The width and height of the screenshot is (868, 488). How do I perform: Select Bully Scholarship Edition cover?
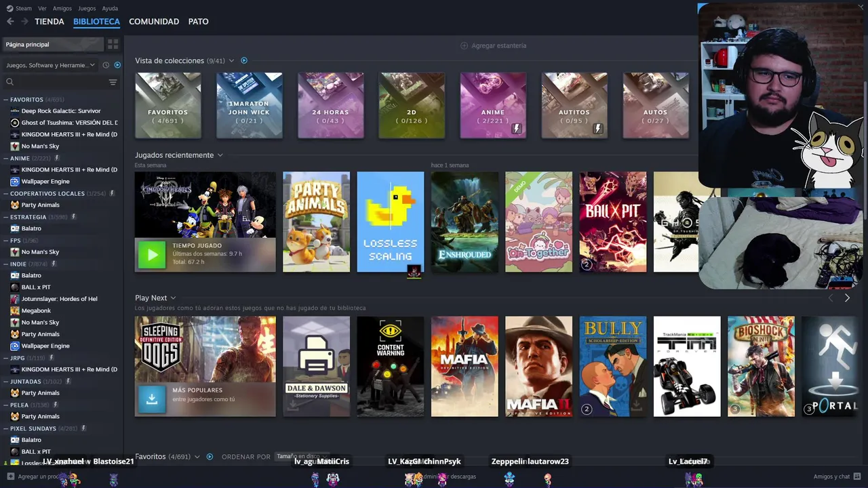pos(613,366)
